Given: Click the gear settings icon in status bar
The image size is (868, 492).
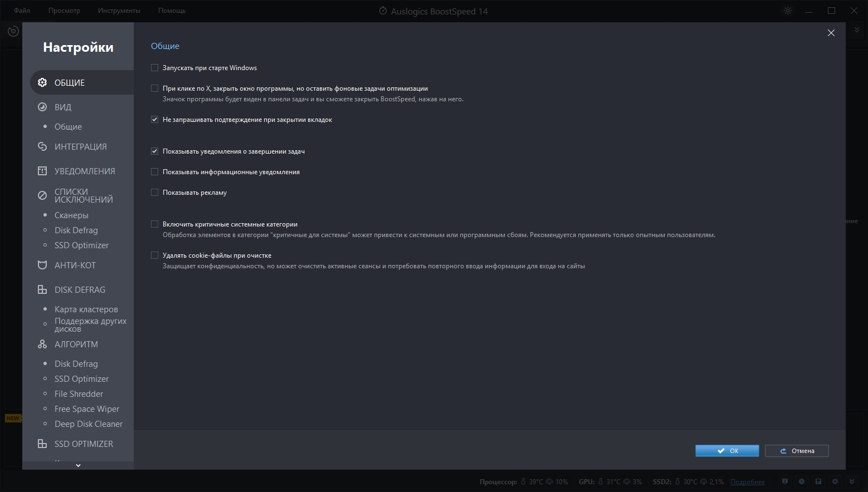Looking at the screenshot, I should 835,481.
